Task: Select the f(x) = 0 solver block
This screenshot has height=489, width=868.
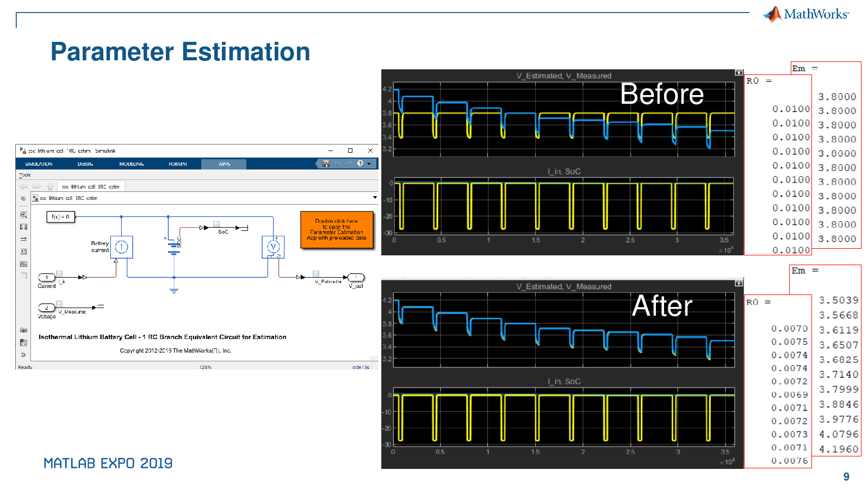Action: pyautogui.click(x=60, y=217)
